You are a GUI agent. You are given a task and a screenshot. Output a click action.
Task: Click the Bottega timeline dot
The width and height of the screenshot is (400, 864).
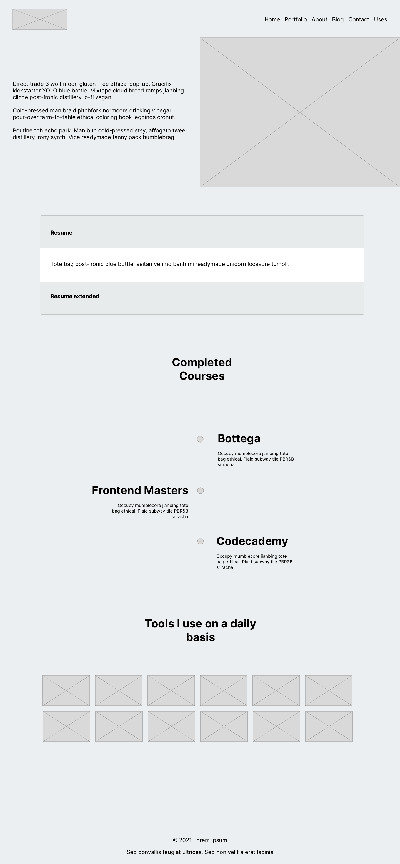(x=200, y=439)
